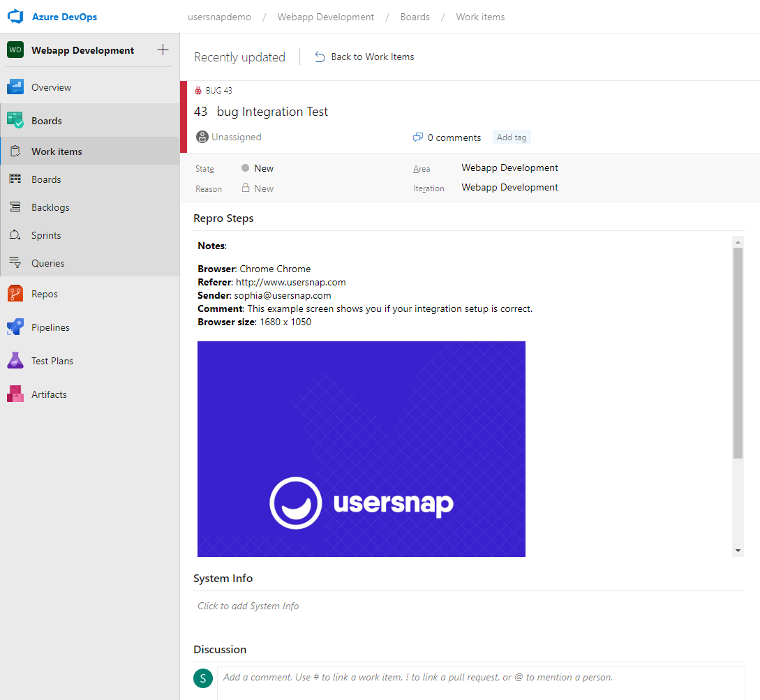Jump to 0 comments
760x700 pixels.
point(454,137)
